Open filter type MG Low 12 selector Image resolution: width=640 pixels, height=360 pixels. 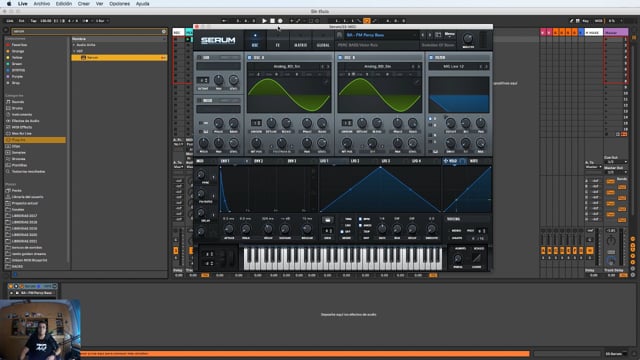(453, 66)
